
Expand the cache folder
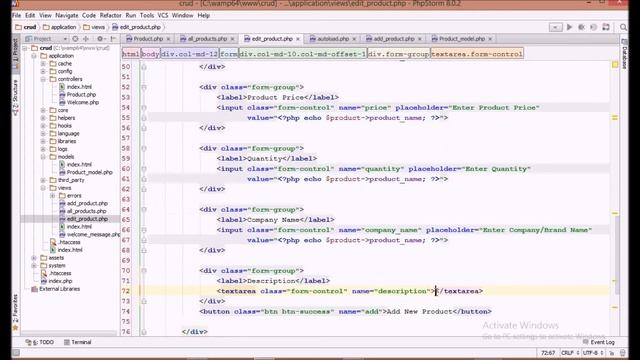pos(43,64)
